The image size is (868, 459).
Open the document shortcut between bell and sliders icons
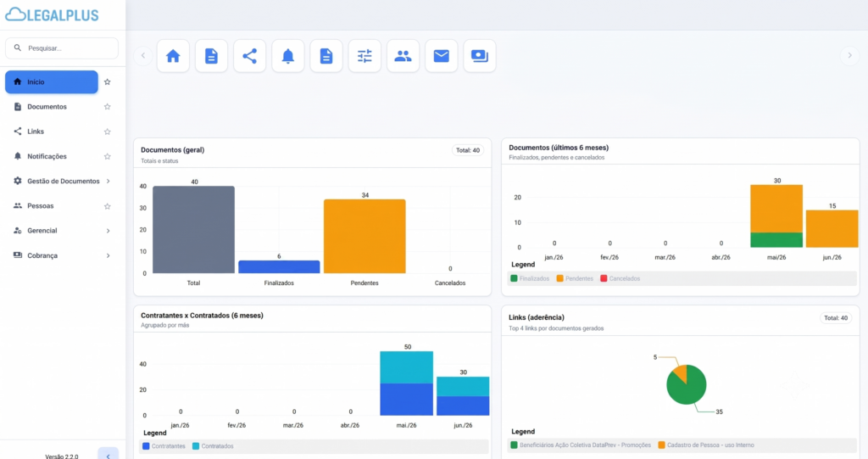(x=326, y=56)
